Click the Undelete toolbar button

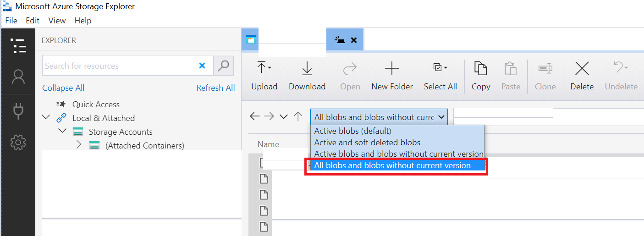tap(621, 76)
